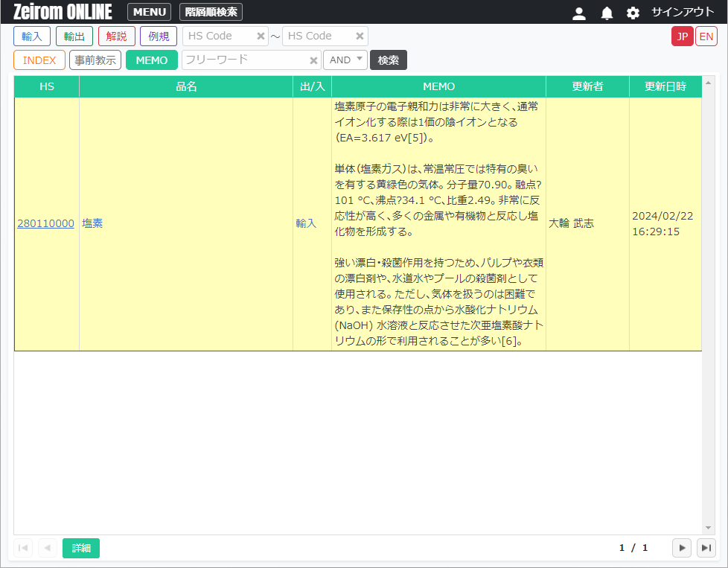
Task: Open 階層順検索 hierarchical search
Action: (x=211, y=12)
